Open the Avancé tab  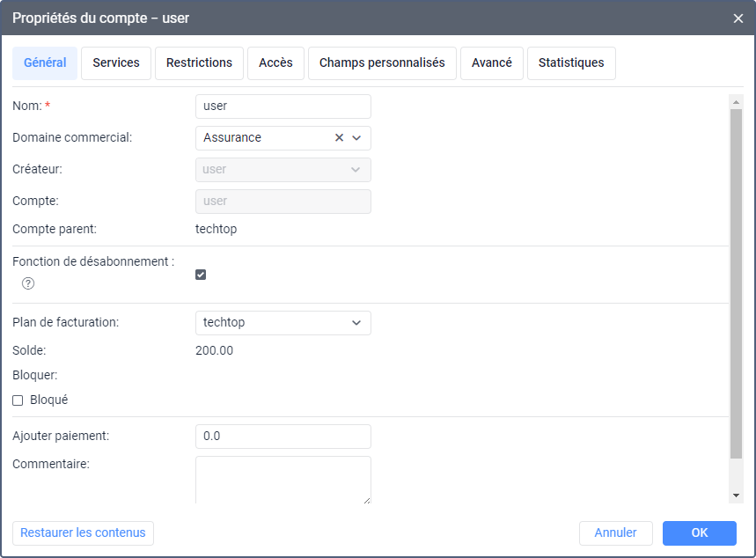click(492, 63)
